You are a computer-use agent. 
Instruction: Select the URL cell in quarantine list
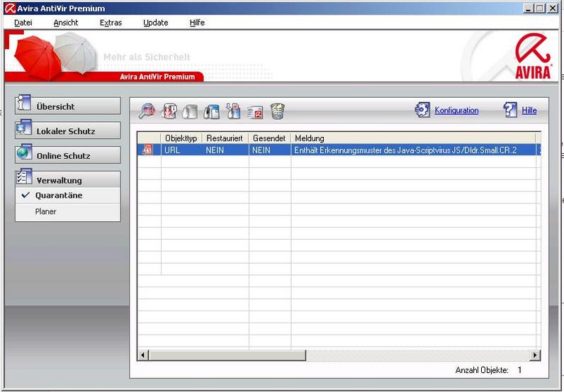pyautogui.click(x=181, y=150)
